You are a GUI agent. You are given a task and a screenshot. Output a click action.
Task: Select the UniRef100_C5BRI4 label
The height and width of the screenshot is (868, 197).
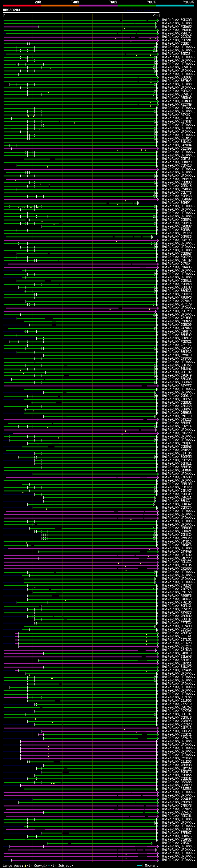[177, 43]
